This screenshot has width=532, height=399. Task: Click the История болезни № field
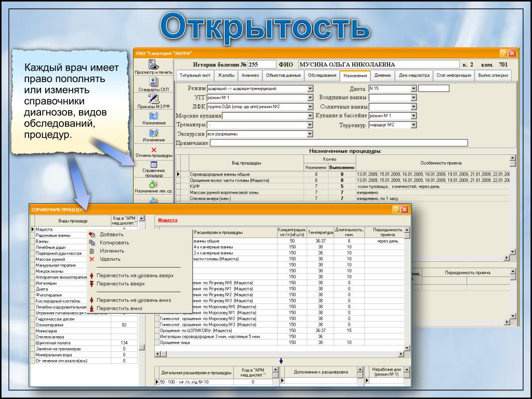point(262,64)
